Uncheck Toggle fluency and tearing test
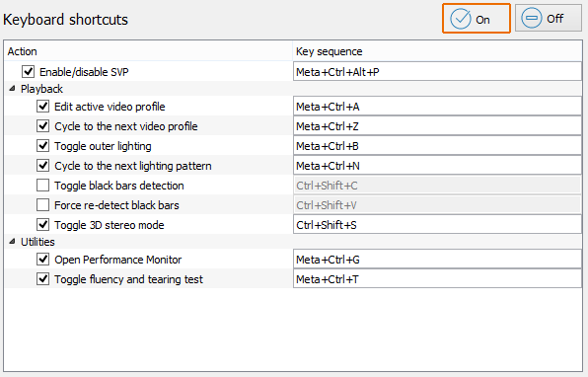 click(x=42, y=278)
